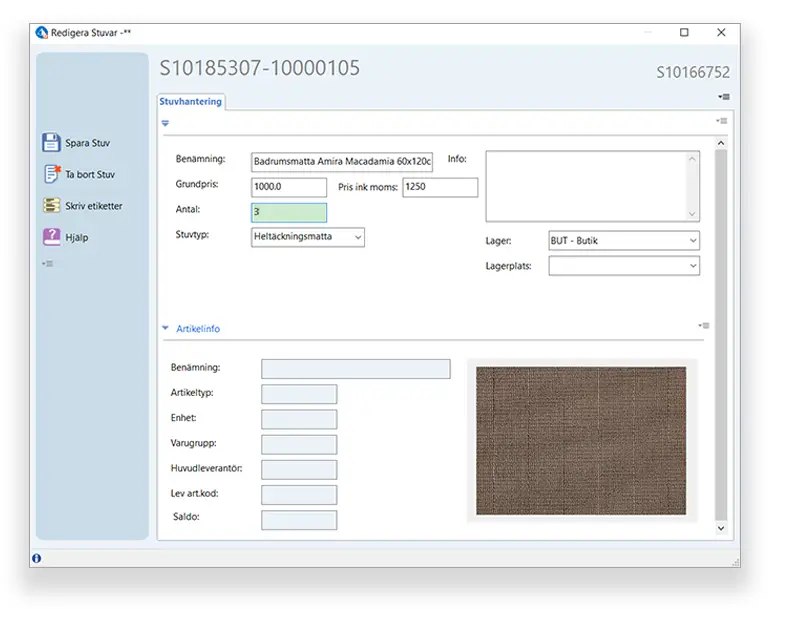800x640 pixels.
Task: Click the scroll-down arrow of the main panel
Action: click(x=721, y=527)
